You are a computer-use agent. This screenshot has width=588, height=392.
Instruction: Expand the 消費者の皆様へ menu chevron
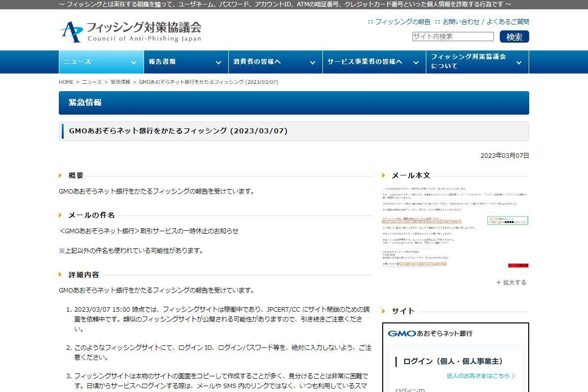[x=313, y=62]
